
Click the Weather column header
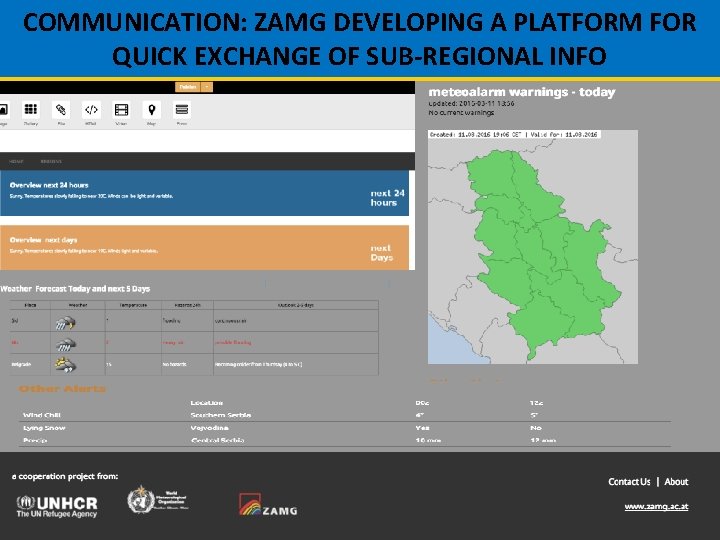(78, 305)
